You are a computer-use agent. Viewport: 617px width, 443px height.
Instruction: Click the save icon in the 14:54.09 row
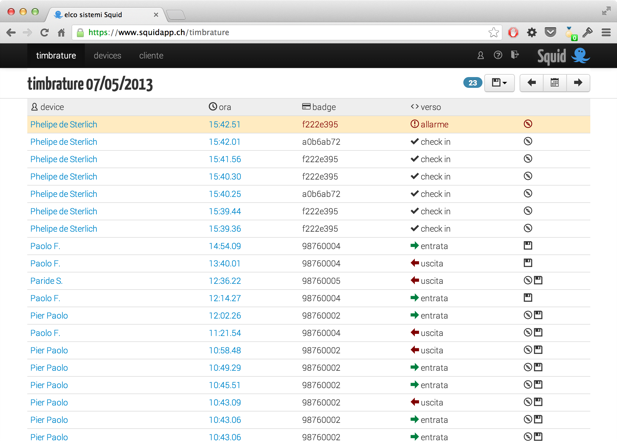click(528, 245)
